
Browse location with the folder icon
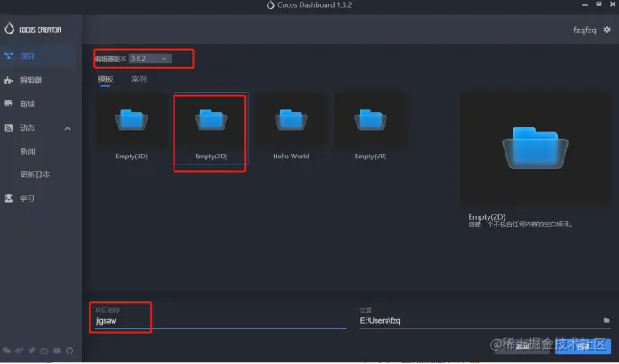point(606,320)
